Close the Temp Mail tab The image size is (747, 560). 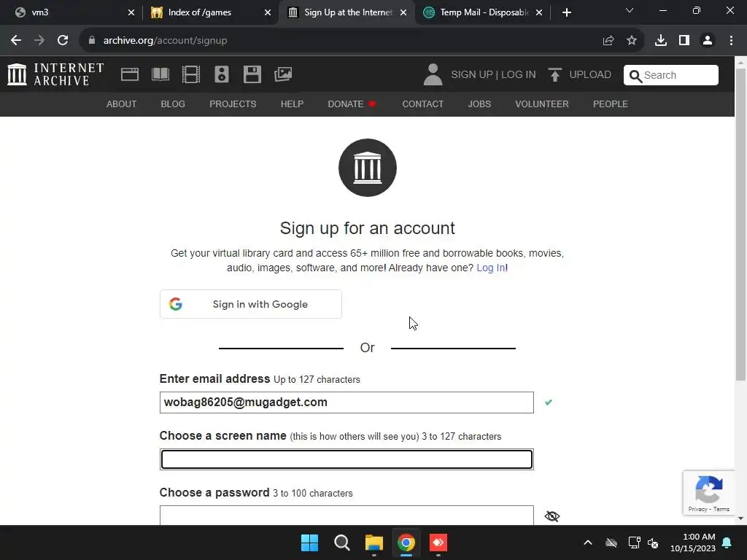[539, 12]
